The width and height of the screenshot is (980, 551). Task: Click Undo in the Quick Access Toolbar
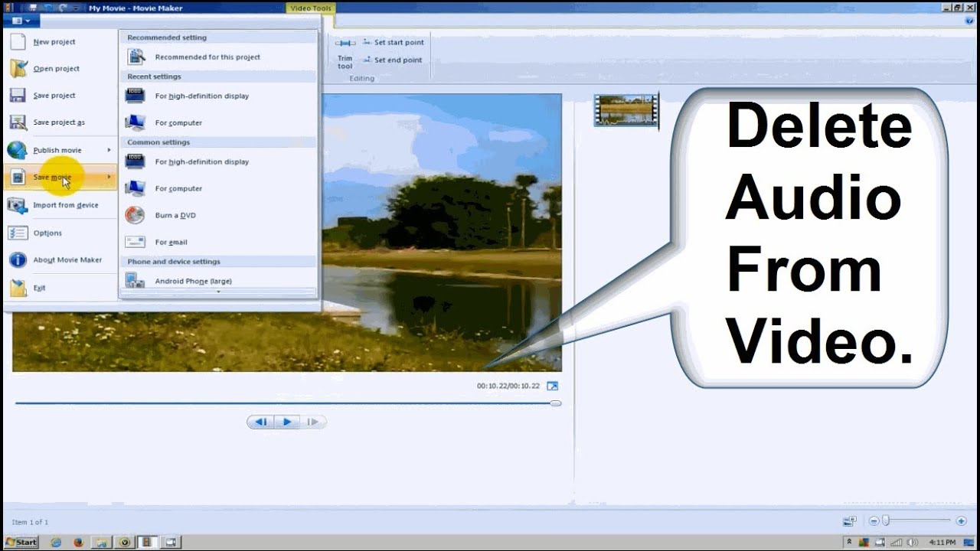[x=48, y=8]
